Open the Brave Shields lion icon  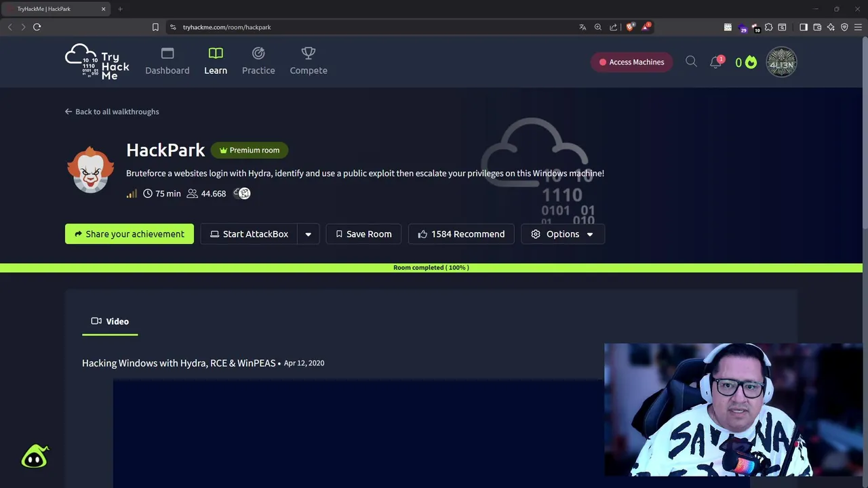630,27
